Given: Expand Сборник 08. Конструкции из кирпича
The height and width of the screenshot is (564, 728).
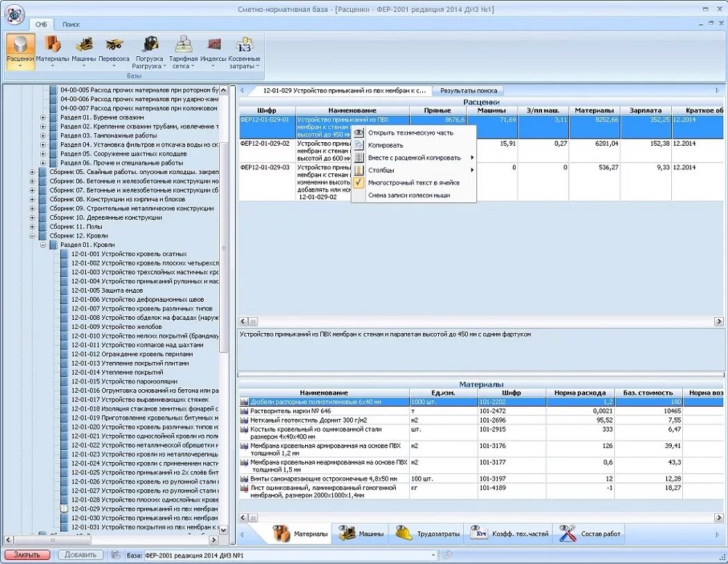Looking at the screenshot, I should 32,199.
